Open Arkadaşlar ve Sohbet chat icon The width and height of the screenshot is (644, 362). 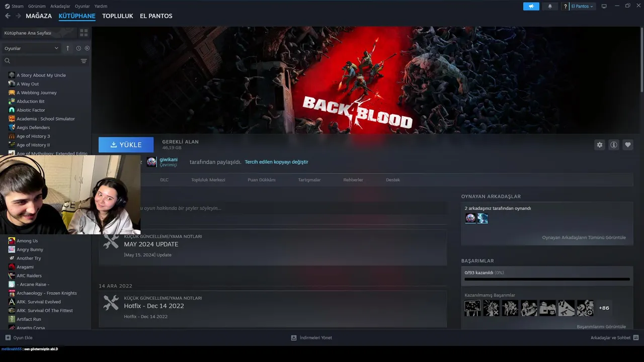(636, 338)
